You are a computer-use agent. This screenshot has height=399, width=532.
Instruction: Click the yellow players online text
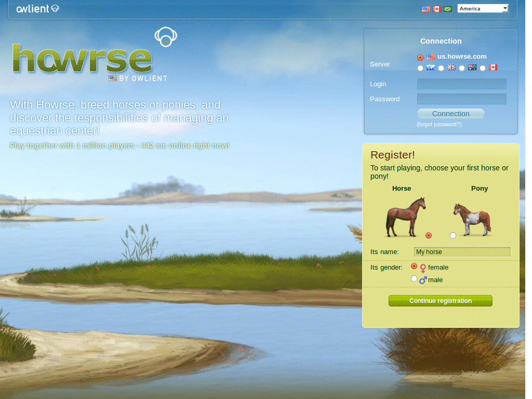[x=119, y=145]
